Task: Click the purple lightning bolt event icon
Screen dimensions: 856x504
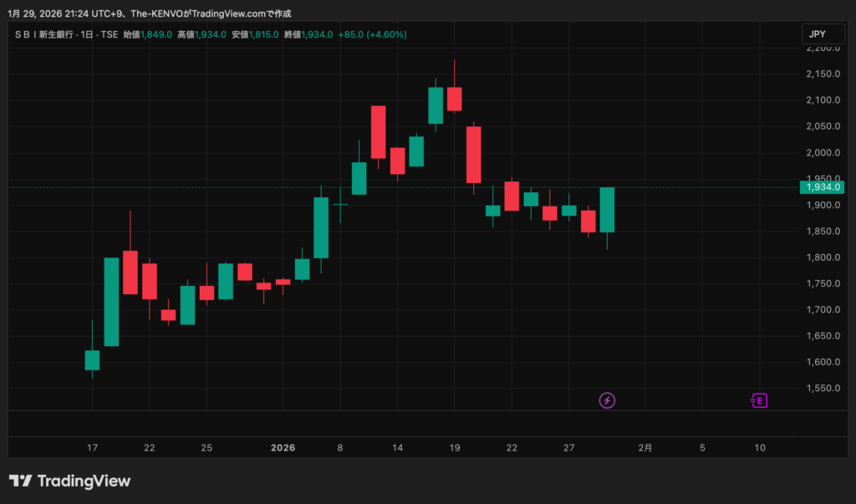Action: tap(608, 400)
